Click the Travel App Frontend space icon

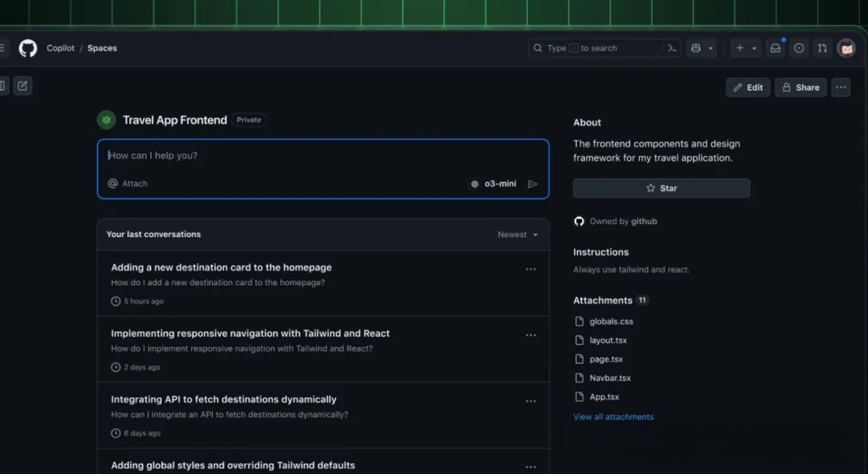(106, 120)
